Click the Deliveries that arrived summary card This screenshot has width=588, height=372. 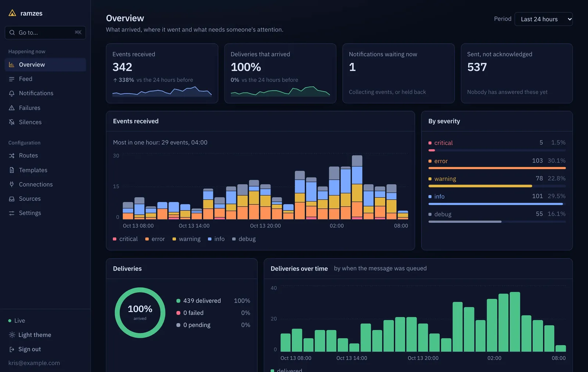(x=280, y=74)
